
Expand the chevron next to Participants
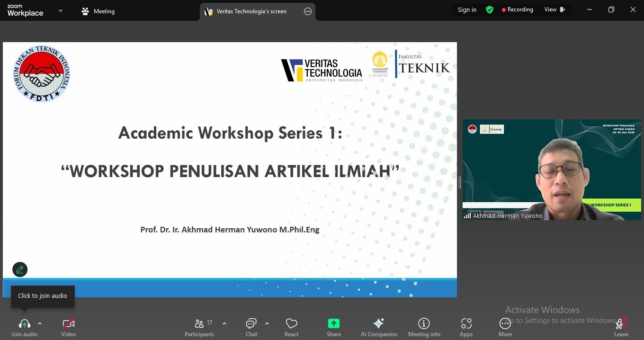click(224, 323)
